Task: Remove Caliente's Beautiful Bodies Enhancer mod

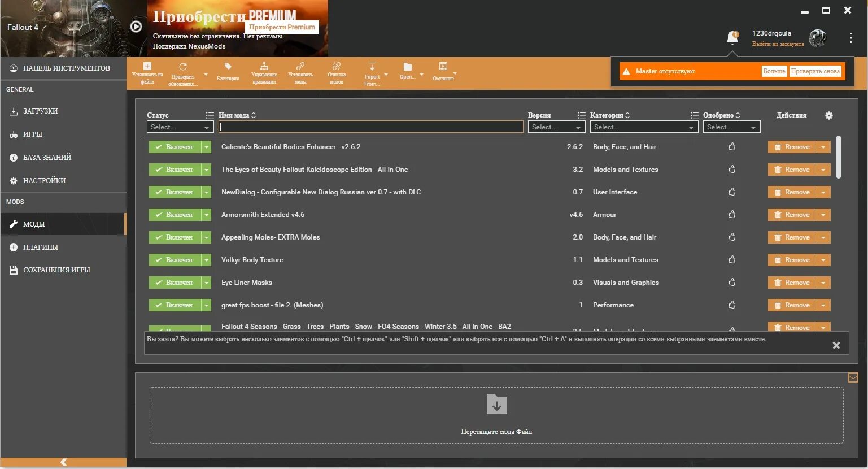Action: (792, 147)
